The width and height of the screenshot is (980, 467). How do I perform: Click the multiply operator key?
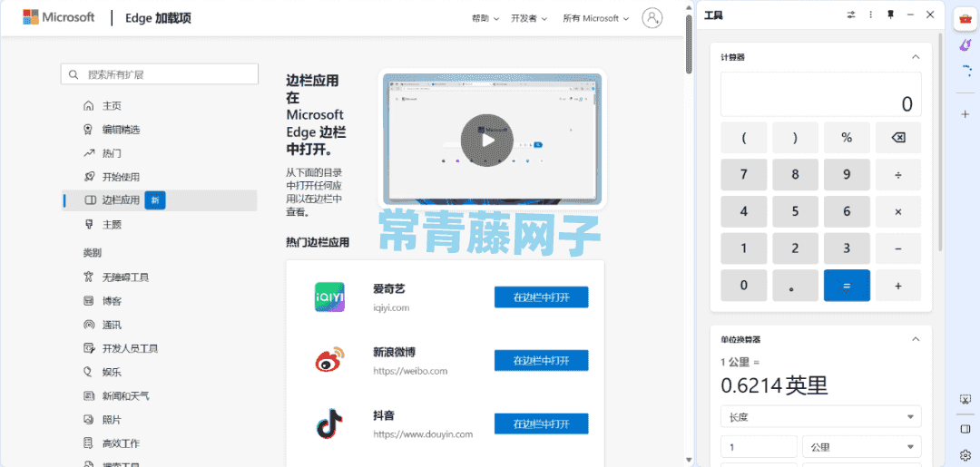pos(898,211)
